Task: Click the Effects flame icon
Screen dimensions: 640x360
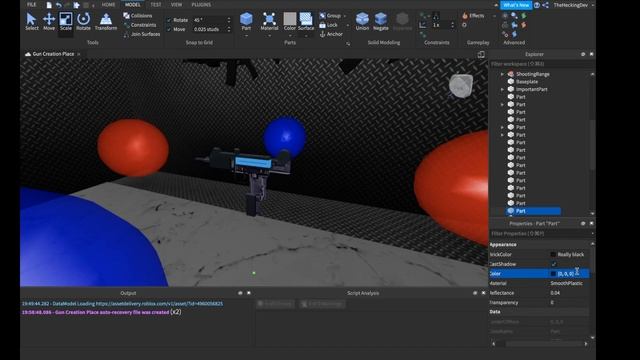Action: pyautogui.click(x=464, y=16)
